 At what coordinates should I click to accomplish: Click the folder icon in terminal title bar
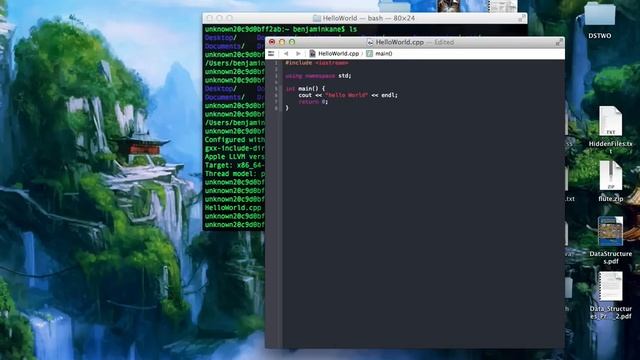[316, 18]
